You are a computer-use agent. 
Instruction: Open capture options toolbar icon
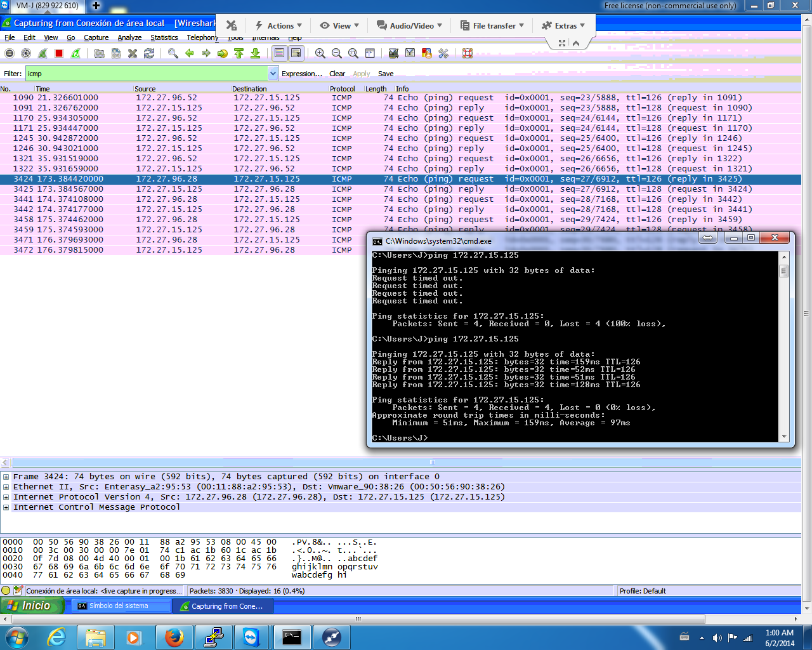(x=26, y=53)
